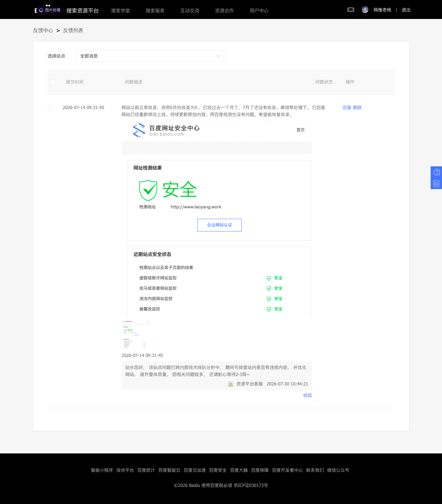
Task: Open the mail inbox envelope icon
Action: [351, 10]
